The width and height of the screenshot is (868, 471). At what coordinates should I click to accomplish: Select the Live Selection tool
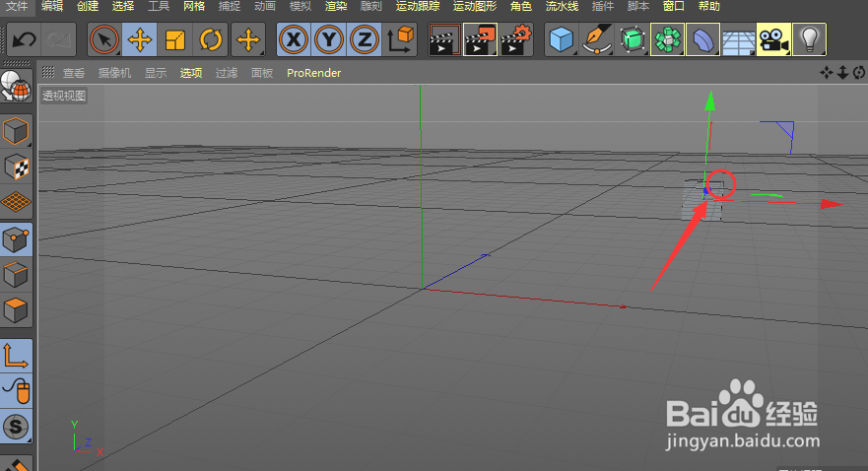[x=104, y=39]
